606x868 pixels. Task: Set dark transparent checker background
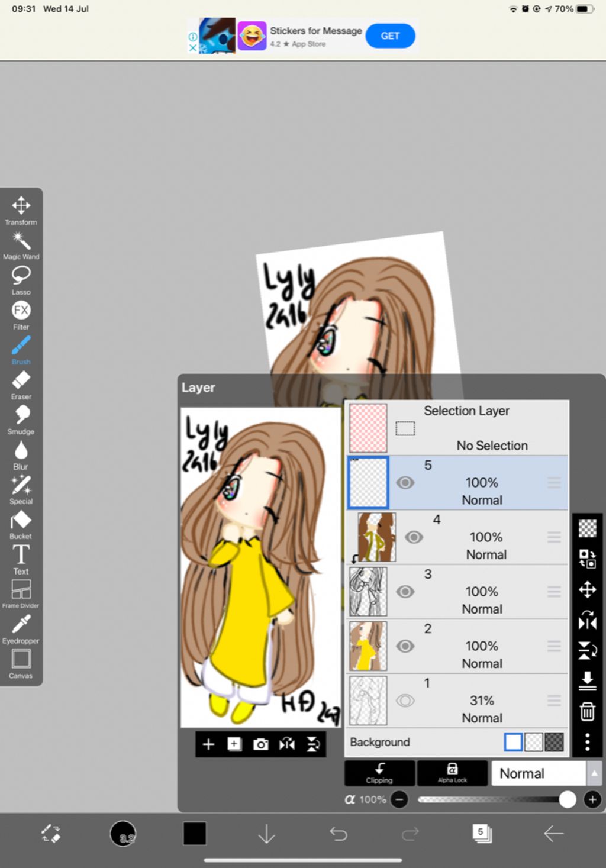coord(555,742)
